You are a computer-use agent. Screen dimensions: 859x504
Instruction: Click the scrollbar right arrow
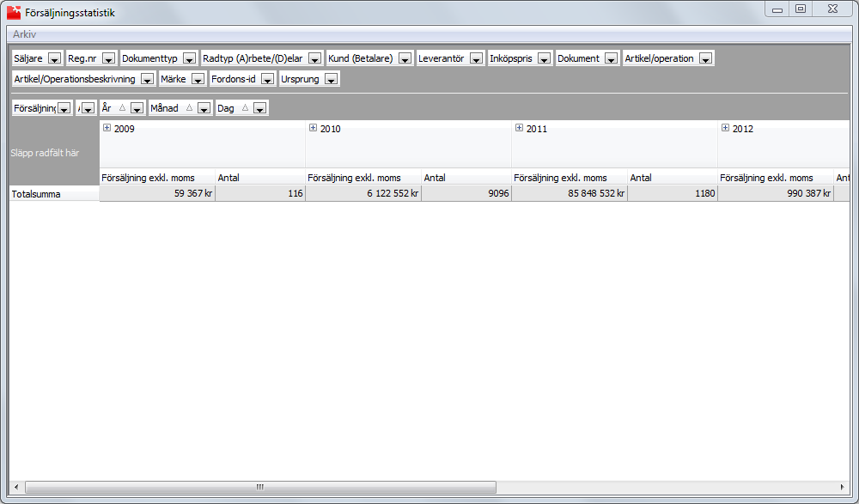[x=842, y=487]
